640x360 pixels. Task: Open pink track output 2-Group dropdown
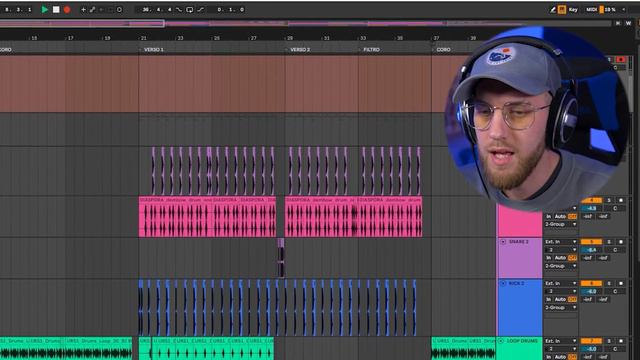561,224
